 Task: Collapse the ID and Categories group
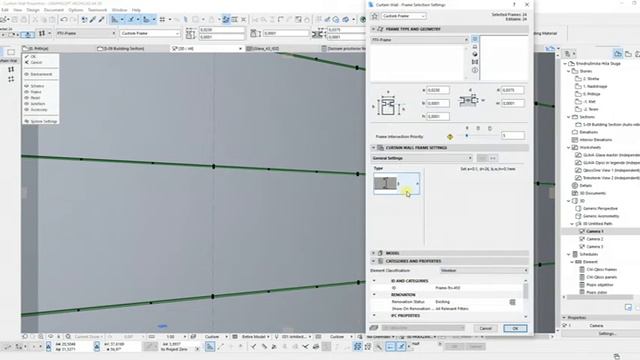pyautogui.click(x=374, y=281)
